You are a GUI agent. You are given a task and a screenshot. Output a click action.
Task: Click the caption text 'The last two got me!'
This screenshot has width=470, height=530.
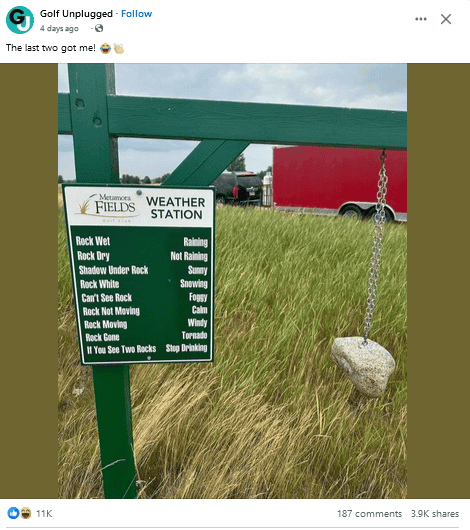(51, 48)
